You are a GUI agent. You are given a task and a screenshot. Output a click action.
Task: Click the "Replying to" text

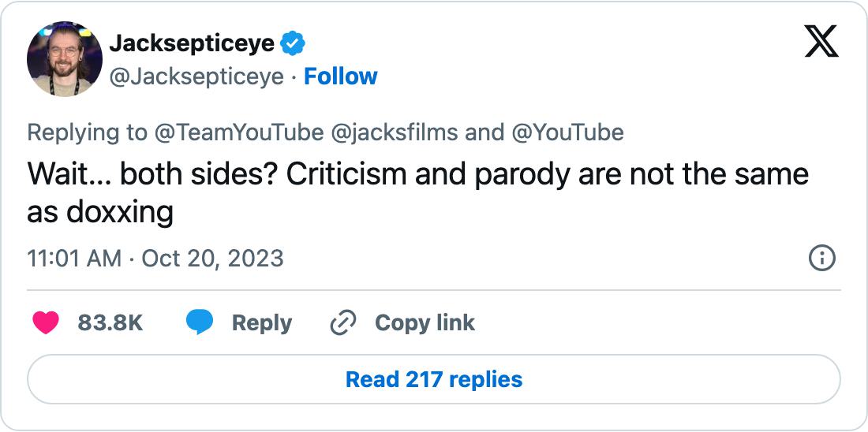tap(87, 132)
